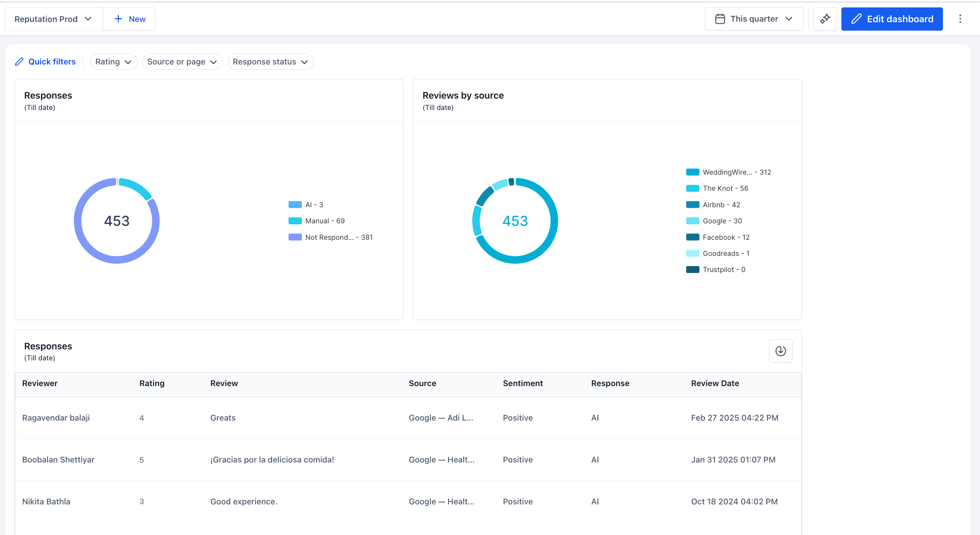This screenshot has width=980, height=535.
Task: Click the Source column header
Action: (422, 383)
